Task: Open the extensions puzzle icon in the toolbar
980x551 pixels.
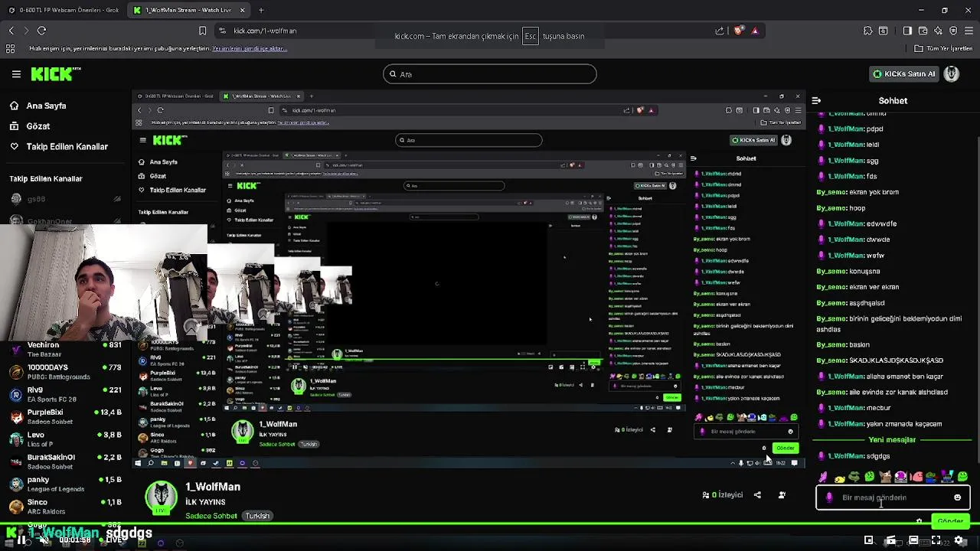Action: pos(867,31)
